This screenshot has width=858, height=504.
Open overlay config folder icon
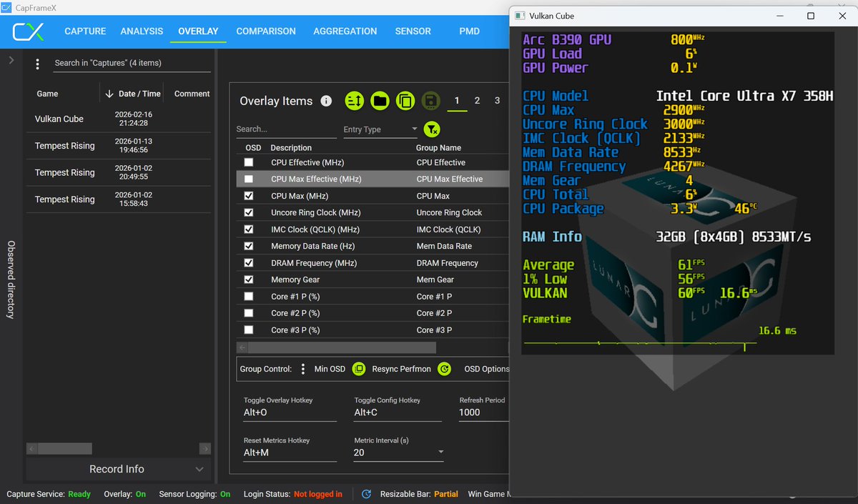click(380, 101)
